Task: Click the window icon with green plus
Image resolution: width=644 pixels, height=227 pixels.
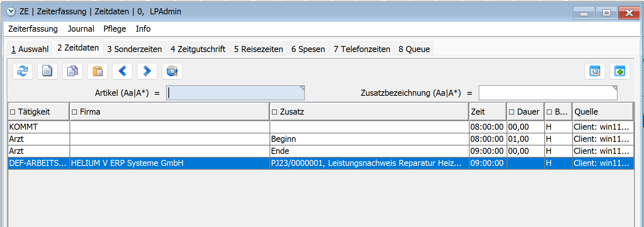Action: 620,71
